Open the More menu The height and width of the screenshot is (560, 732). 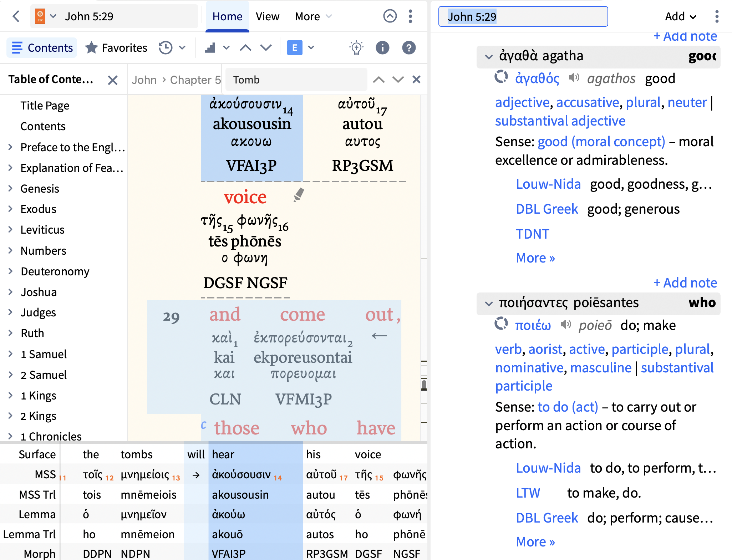[x=313, y=16]
